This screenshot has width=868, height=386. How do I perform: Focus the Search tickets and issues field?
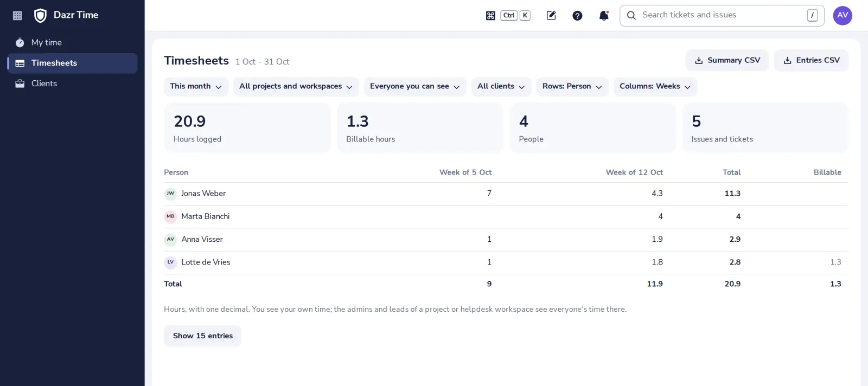[722, 16]
